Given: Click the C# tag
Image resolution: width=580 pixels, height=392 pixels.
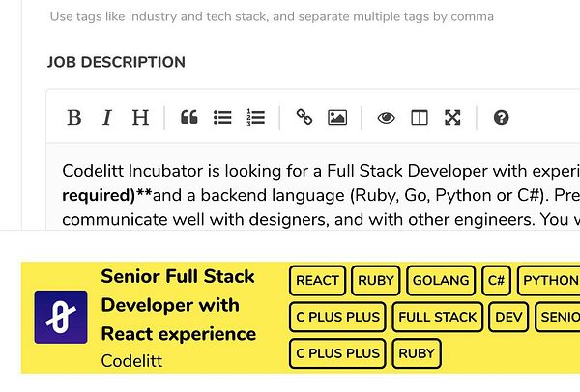Looking at the screenshot, I should [x=498, y=281].
